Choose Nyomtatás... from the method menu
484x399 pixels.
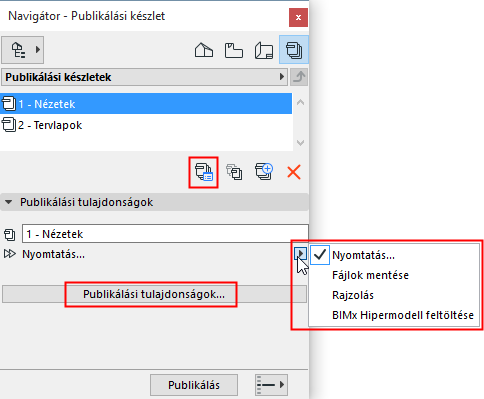point(395,255)
